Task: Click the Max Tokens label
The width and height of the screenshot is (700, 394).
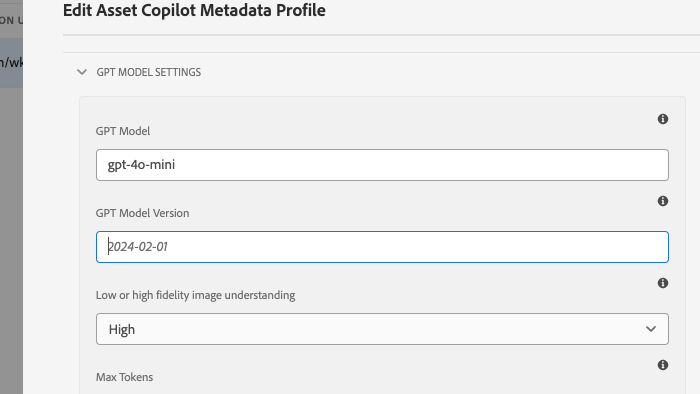Action: pos(125,377)
